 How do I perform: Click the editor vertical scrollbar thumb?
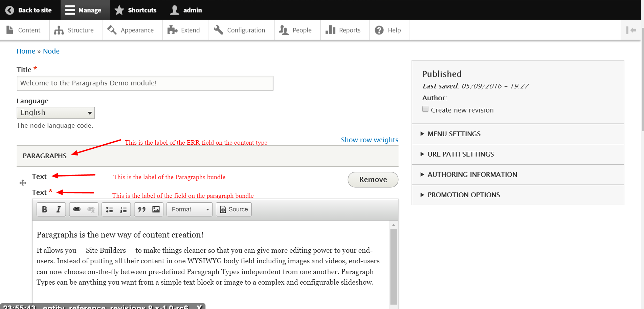(x=394, y=266)
